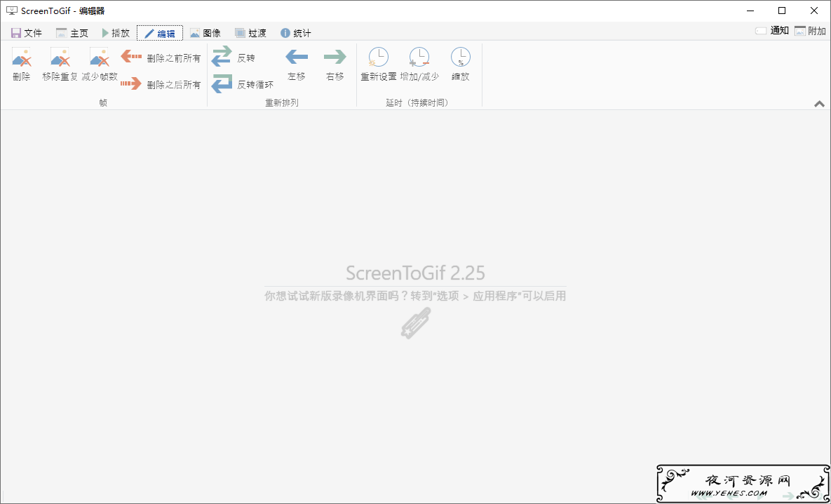The width and height of the screenshot is (831, 504).
Task: Select 删除之前所有 delete all previous
Action: pos(161,57)
